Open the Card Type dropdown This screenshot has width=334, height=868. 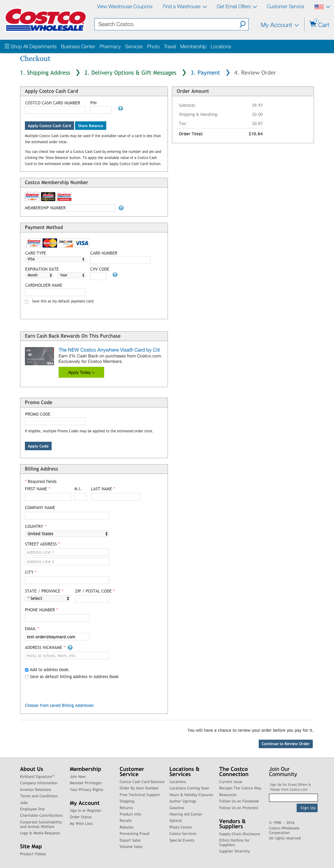pos(55,259)
